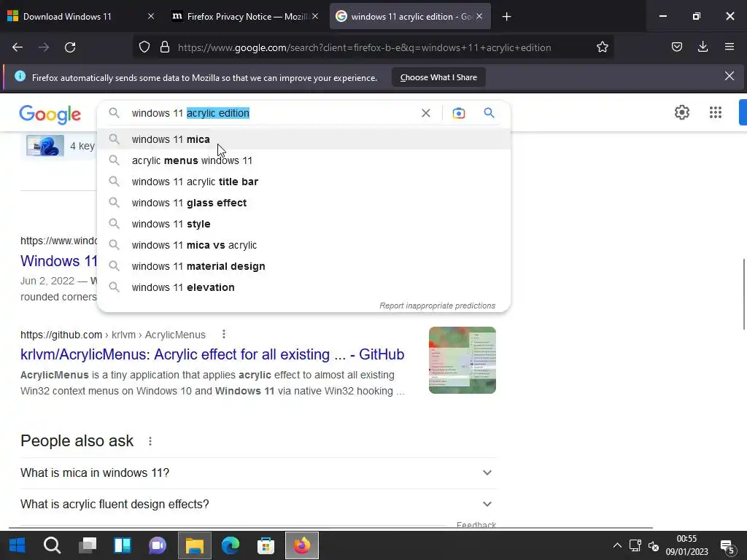Select suggestion windows 11 style

click(303, 224)
